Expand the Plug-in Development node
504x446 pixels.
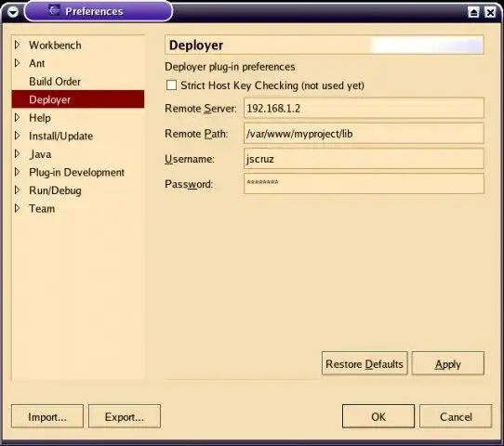(x=18, y=172)
